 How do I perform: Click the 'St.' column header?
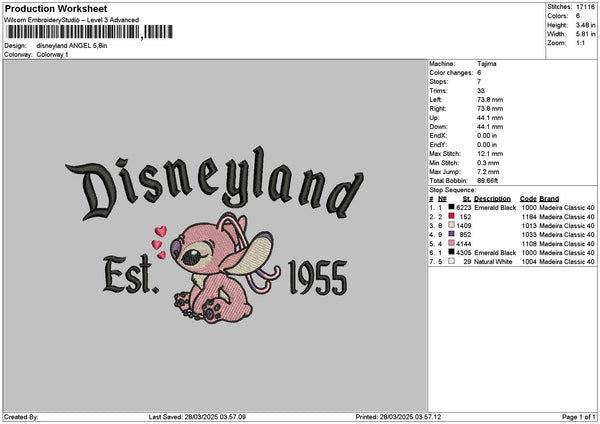tap(467, 199)
